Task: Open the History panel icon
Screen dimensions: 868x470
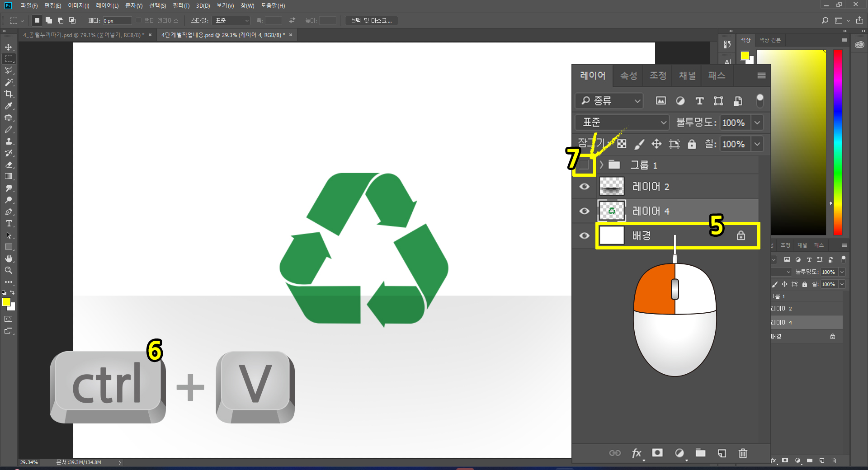Action: click(x=727, y=44)
